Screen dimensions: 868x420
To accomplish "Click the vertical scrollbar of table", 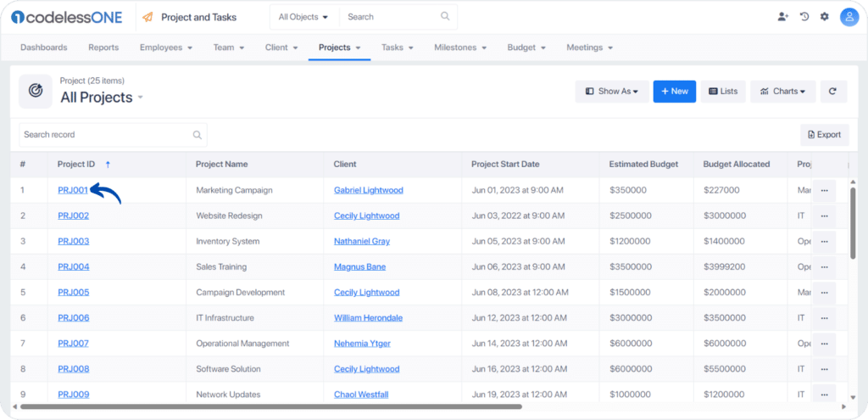I will [853, 223].
